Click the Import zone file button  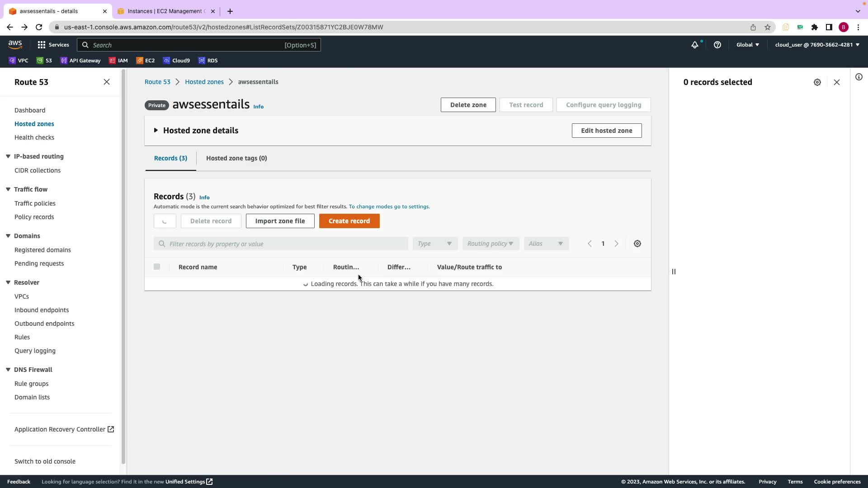coord(280,221)
